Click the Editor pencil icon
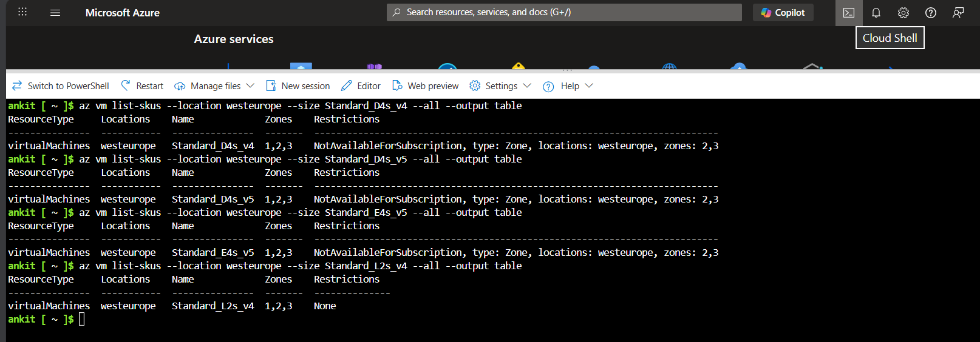Image resolution: width=980 pixels, height=342 pixels. 346,85
